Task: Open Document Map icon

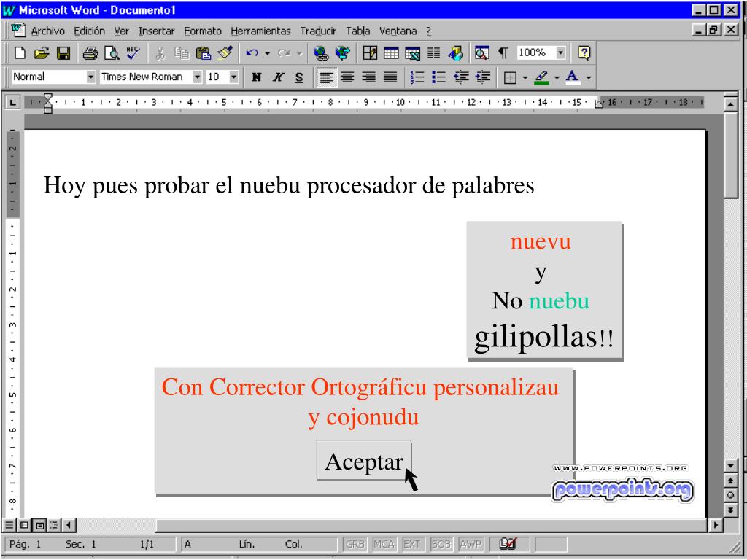Action: [x=481, y=52]
